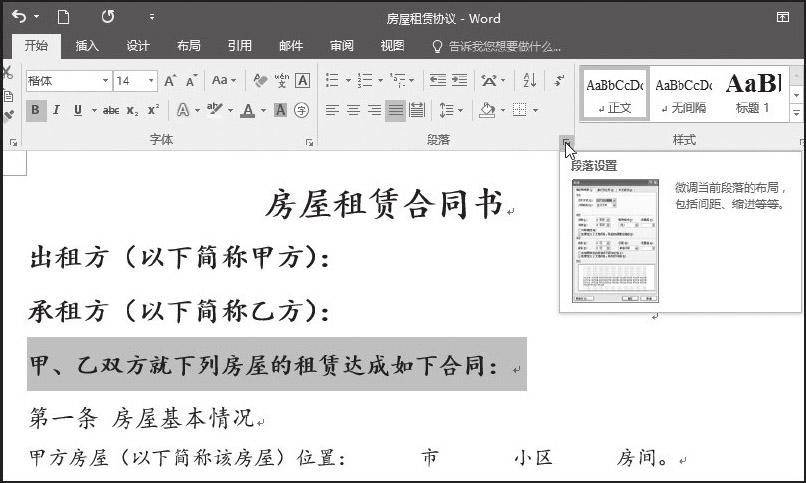Align text right icon
The width and height of the screenshot is (806, 483).
point(374,110)
